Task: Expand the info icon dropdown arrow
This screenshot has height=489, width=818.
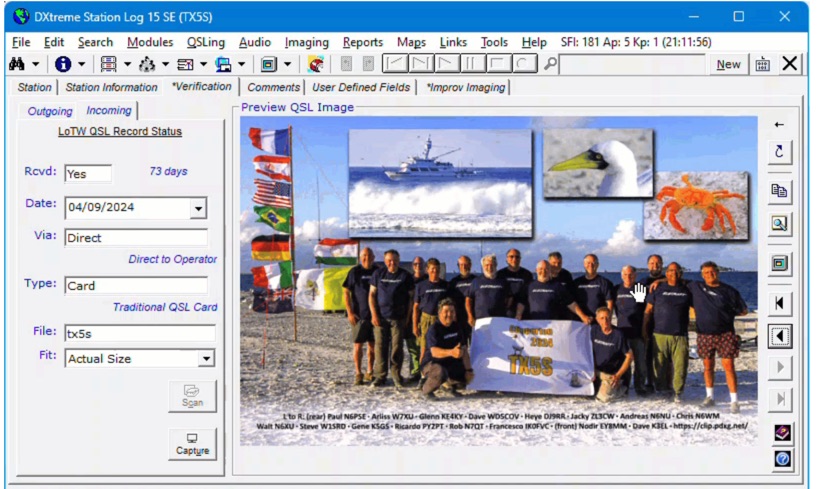Action: click(x=83, y=64)
